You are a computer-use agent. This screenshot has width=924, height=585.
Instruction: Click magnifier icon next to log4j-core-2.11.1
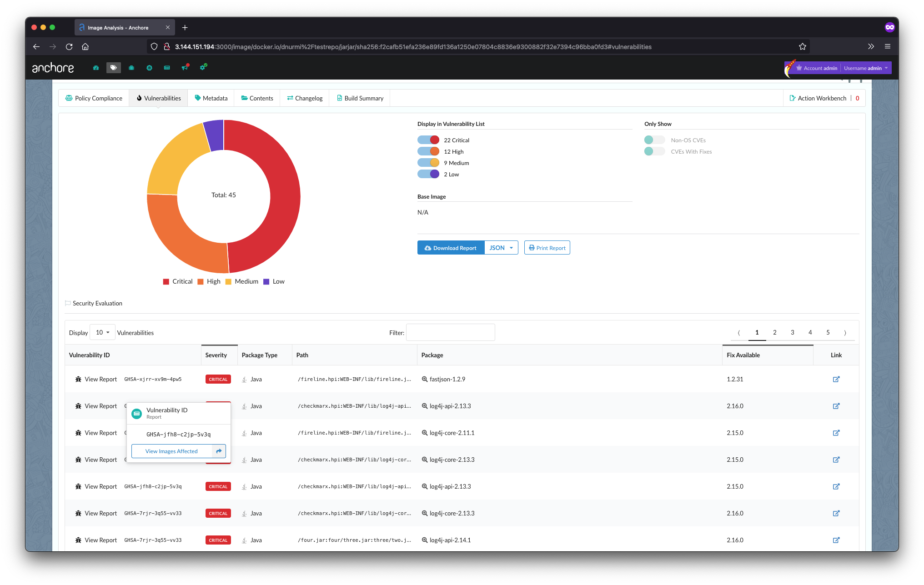(x=425, y=433)
